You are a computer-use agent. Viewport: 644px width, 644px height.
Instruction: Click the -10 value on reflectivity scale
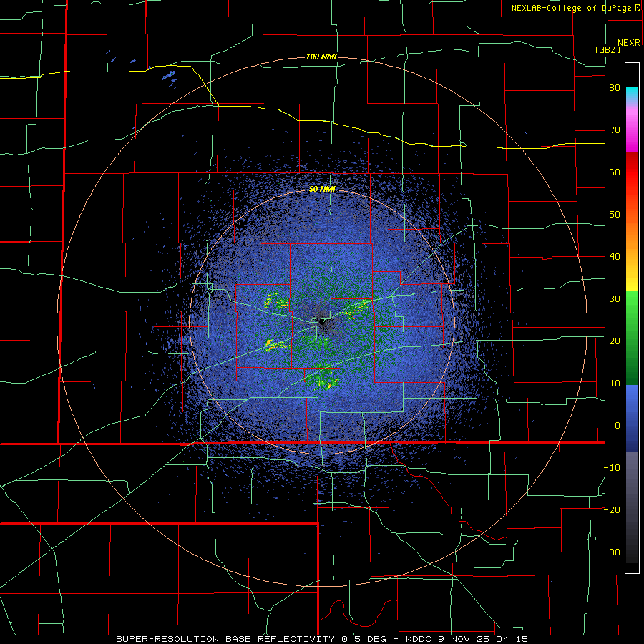[x=612, y=467]
